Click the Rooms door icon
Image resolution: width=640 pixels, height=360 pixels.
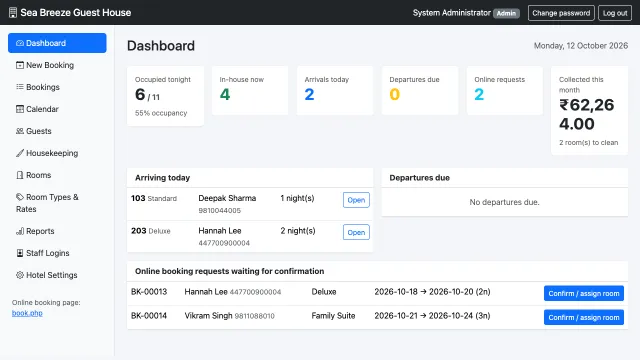tap(20, 175)
